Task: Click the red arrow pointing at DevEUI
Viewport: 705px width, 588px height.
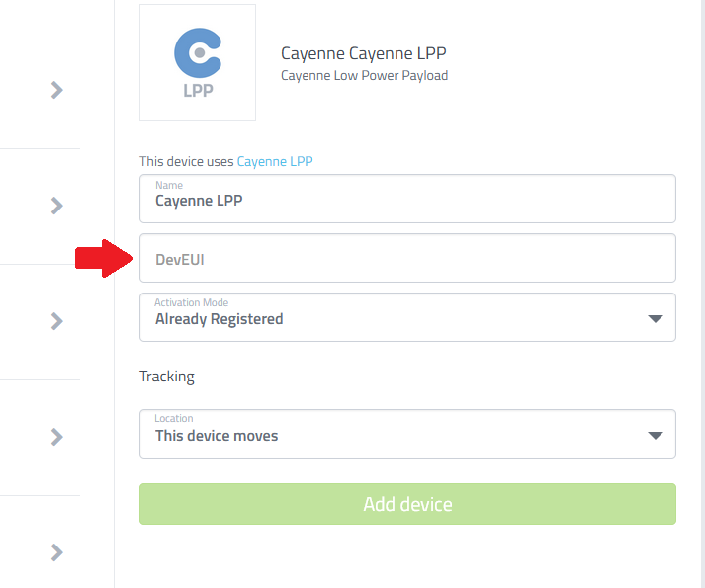Action: click(104, 259)
